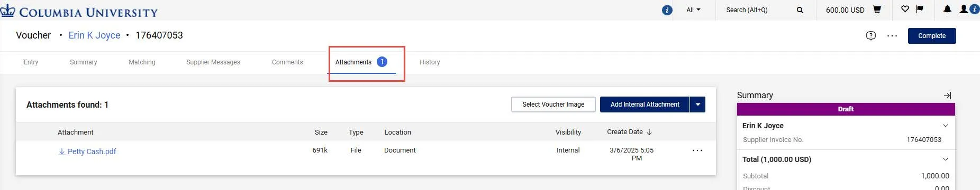This screenshot has width=980, height=190.
Task: Open favorites heart icon
Action: pyautogui.click(x=905, y=9)
